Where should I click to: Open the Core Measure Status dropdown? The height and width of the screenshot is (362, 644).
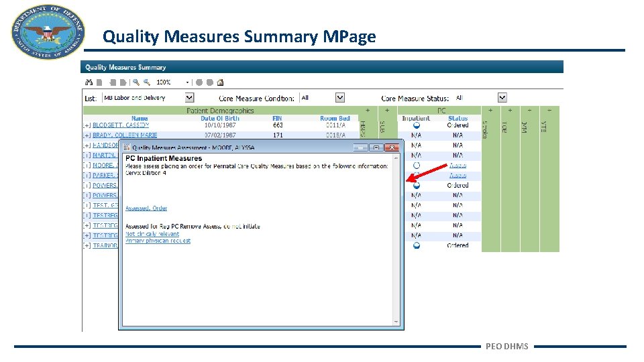point(502,98)
